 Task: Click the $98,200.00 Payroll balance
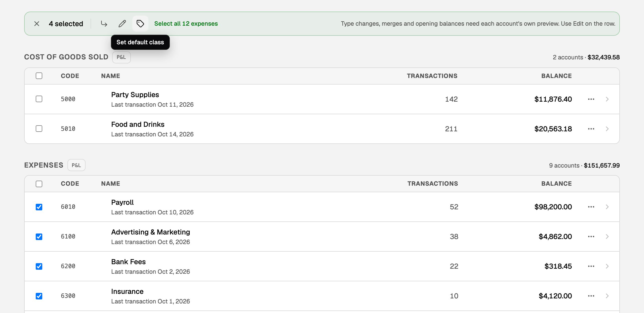click(553, 207)
